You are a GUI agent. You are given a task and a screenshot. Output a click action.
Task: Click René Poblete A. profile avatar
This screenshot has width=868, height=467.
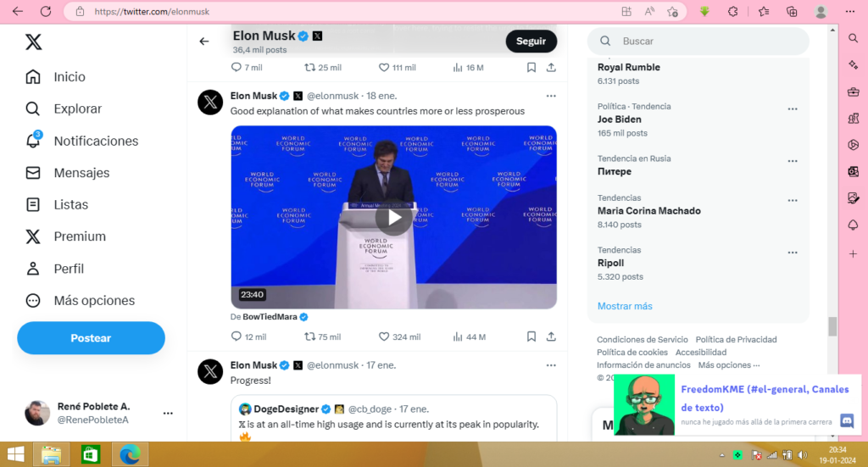click(37, 413)
